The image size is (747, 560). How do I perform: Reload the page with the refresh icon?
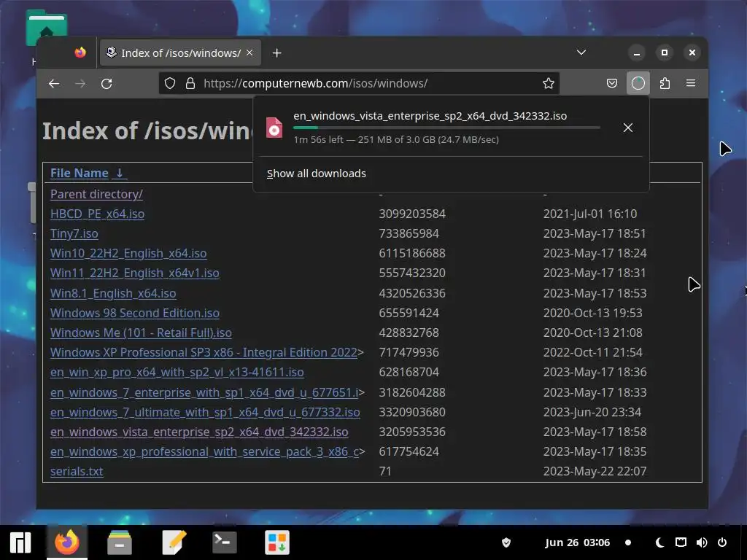107,83
